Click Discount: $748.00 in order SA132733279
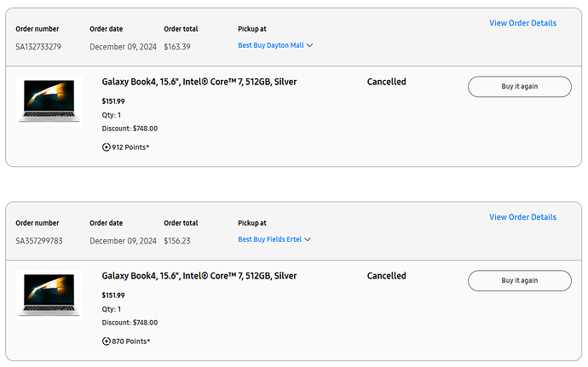This screenshot has width=588, height=367. (130, 129)
